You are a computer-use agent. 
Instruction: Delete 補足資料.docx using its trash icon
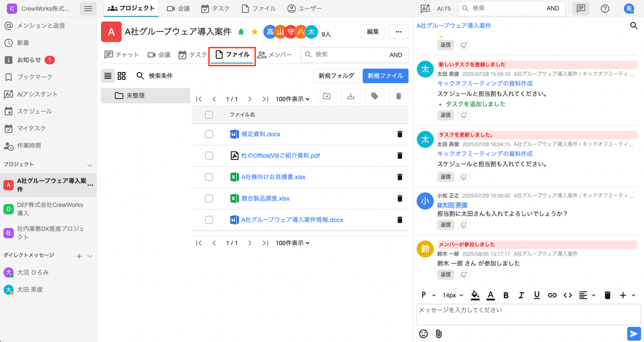point(399,134)
